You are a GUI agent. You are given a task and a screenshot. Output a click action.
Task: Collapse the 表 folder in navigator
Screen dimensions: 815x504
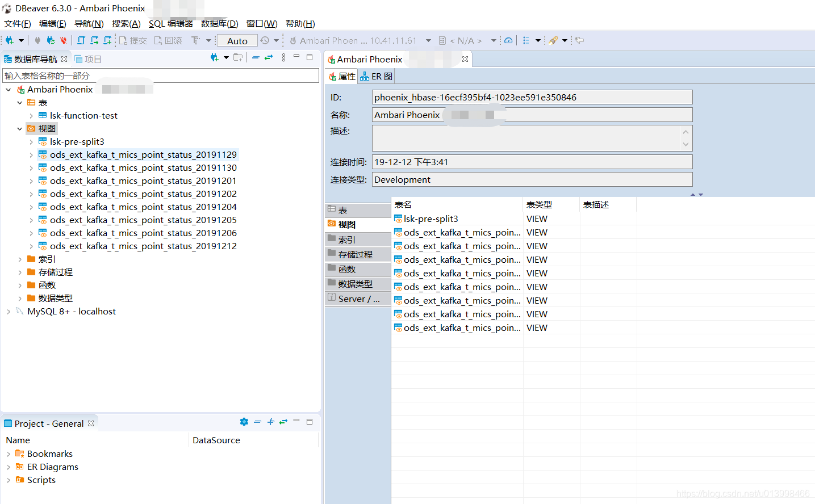(x=20, y=103)
